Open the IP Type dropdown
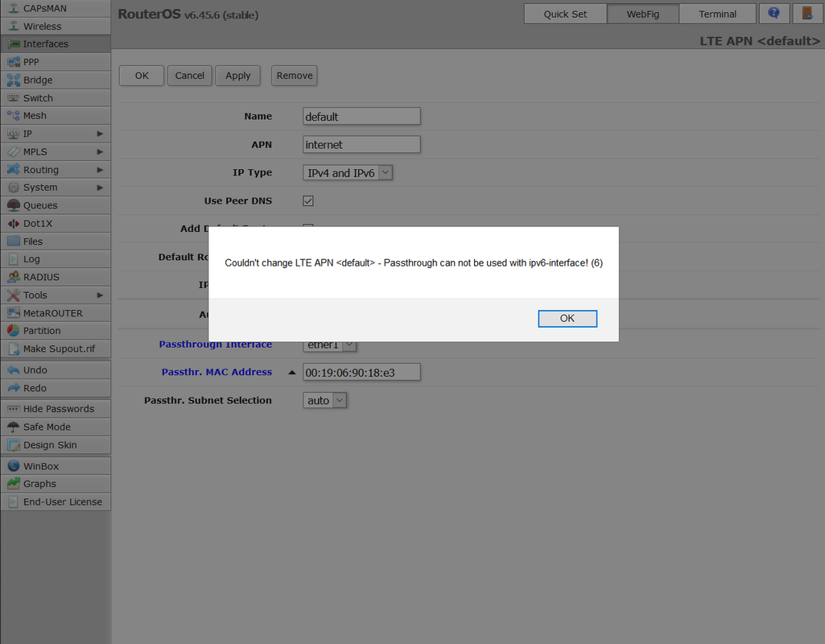The width and height of the screenshot is (825, 644). [348, 172]
